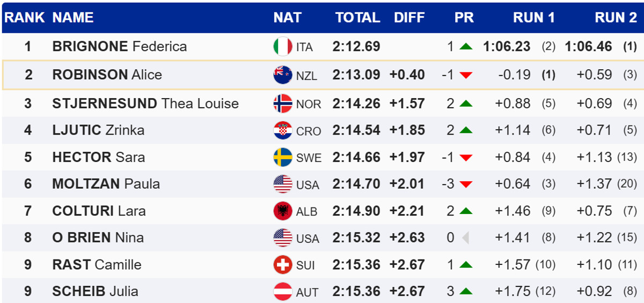This screenshot has height=303, width=644.
Task: Click gray no-change arrow for O Brien
Action: [465, 238]
